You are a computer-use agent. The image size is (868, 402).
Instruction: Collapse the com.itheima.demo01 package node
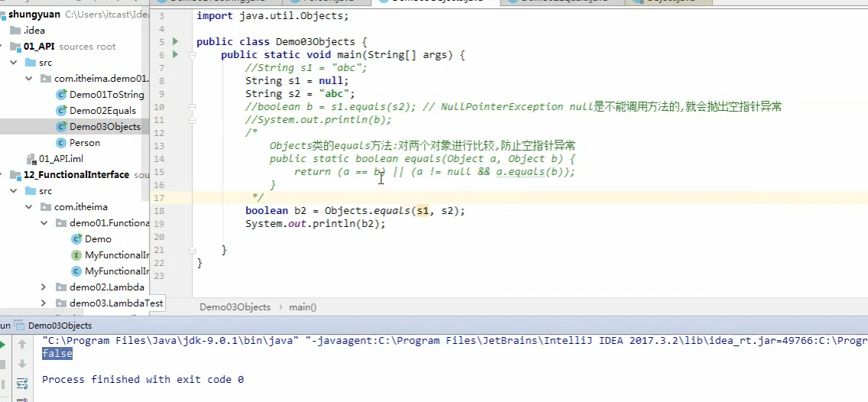click(x=29, y=79)
